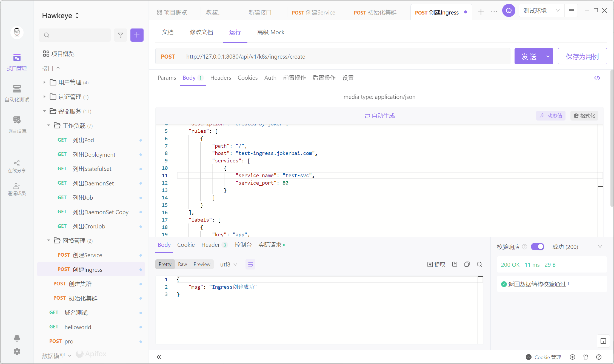Collapse the sidebar with the double chevron
This screenshot has height=364, width=614.
(x=159, y=357)
